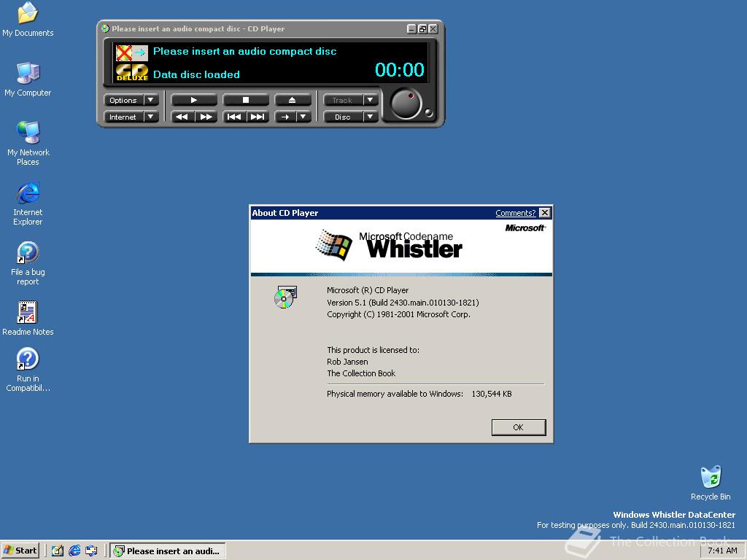Eject the disc in CD Player
747x560 pixels.
[x=293, y=100]
